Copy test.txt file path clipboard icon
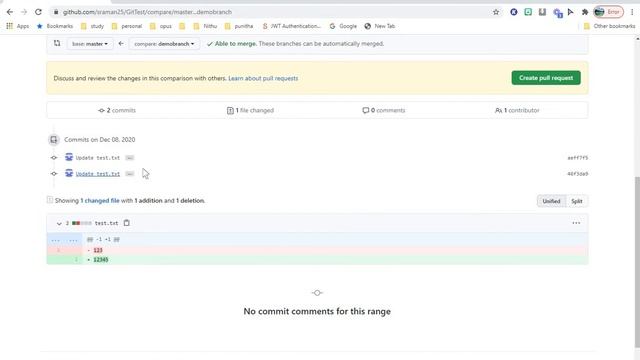The height and width of the screenshot is (360, 640). (127, 223)
